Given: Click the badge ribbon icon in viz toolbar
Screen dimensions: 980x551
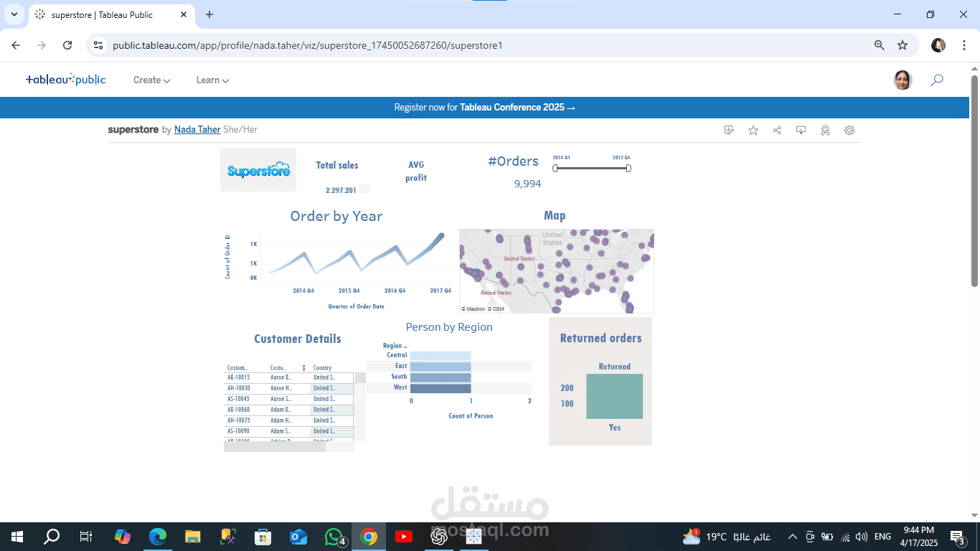Looking at the screenshot, I should coord(825,130).
